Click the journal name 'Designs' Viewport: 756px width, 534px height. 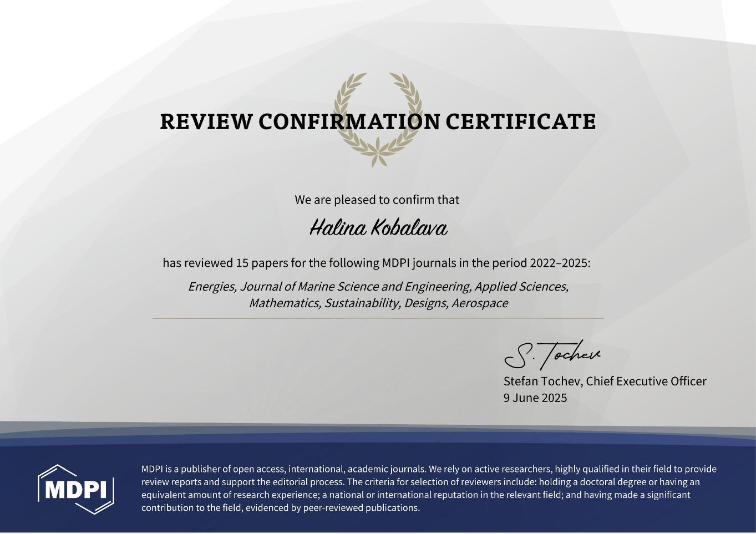[x=426, y=303]
